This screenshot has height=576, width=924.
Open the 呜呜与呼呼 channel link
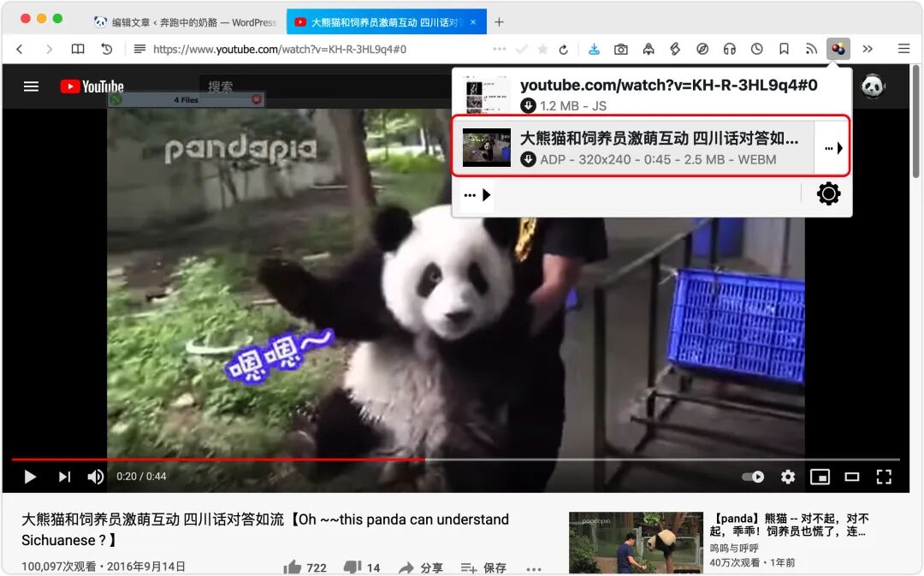click(734, 549)
